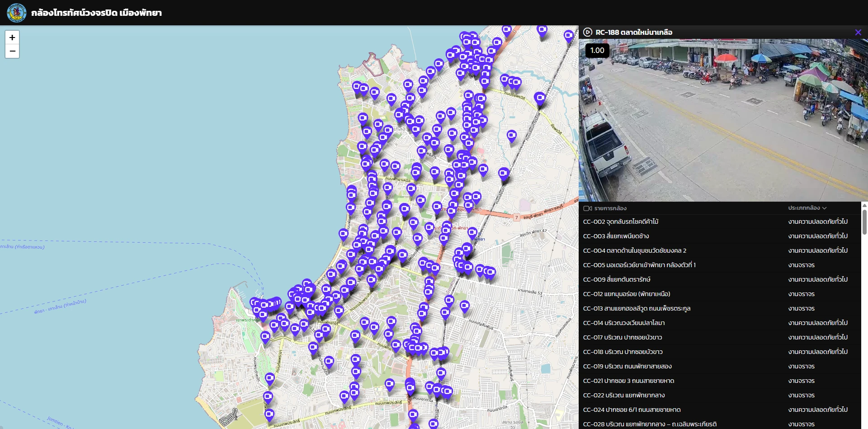This screenshot has width=868, height=429.
Task: Click the 1.00 playback speed badge
Action: (x=597, y=51)
